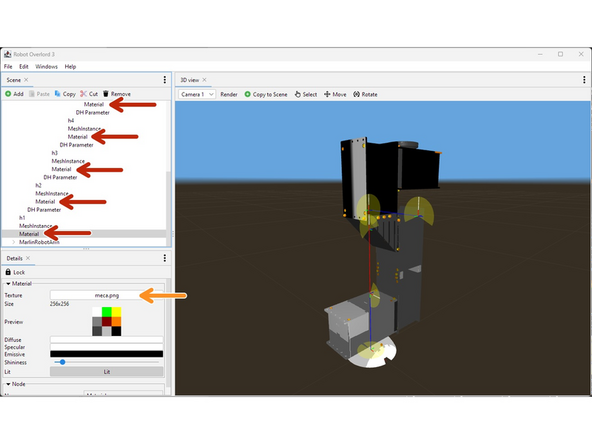Open the Diffuse color swatch
The width and height of the screenshot is (592, 444).
106,339
